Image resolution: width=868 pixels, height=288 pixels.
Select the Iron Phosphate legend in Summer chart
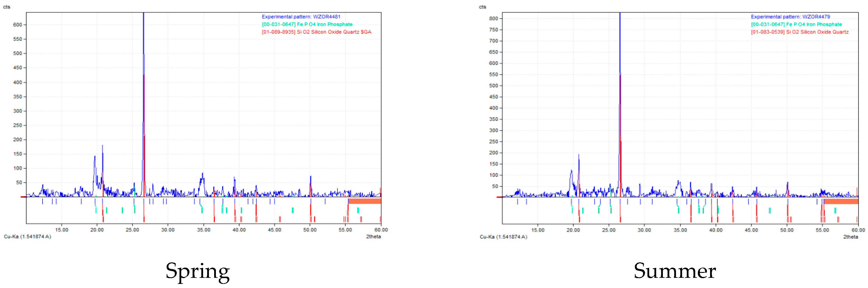796,24
